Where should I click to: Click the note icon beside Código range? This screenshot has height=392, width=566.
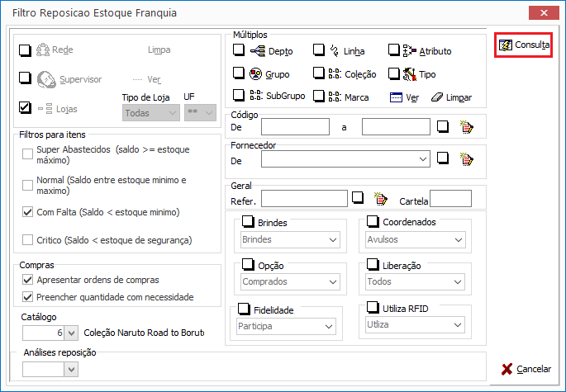466,127
